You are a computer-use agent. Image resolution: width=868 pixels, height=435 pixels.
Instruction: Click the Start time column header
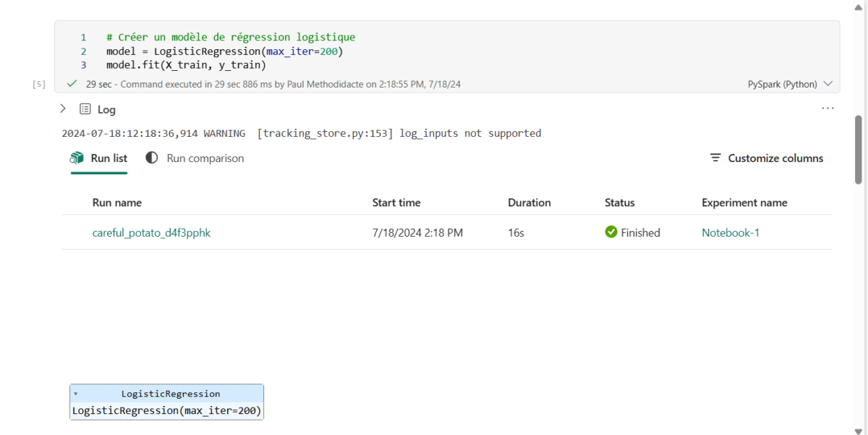coord(396,203)
